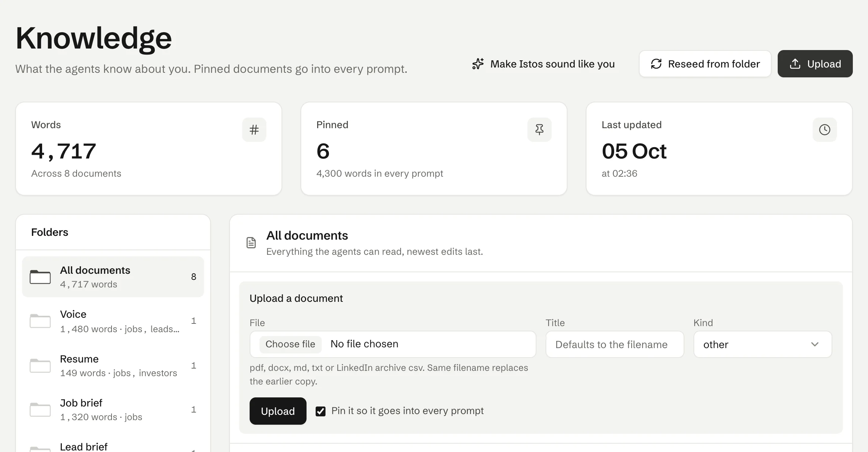The height and width of the screenshot is (452, 868).
Task: Click Reseed from folder button
Action: (x=705, y=64)
